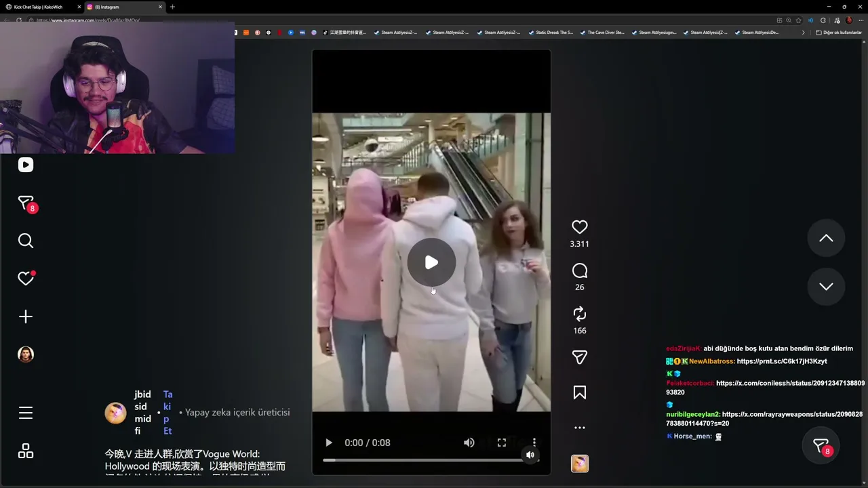
Task: Switch to Kick Chat Takip tab
Action: (42, 7)
